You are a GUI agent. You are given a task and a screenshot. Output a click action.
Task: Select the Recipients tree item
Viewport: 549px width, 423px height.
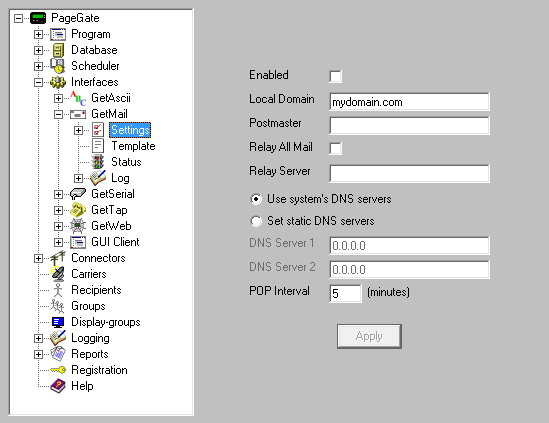coord(96,290)
